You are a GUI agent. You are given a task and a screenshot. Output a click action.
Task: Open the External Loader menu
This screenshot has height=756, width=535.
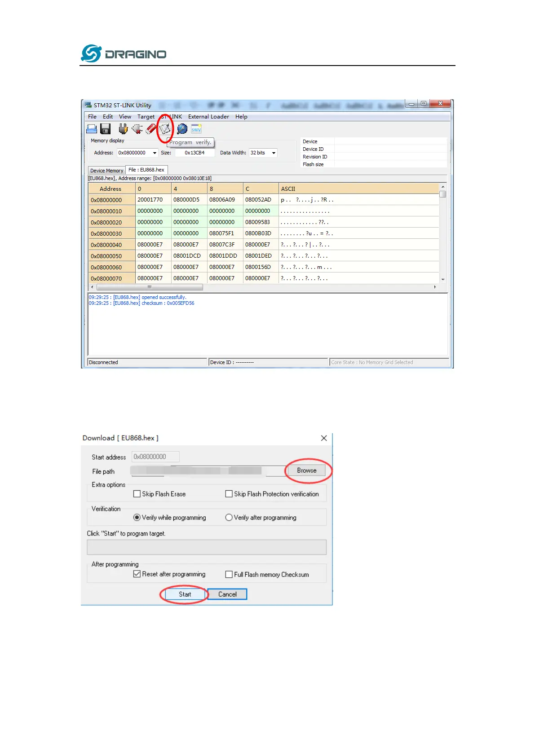point(208,117)
